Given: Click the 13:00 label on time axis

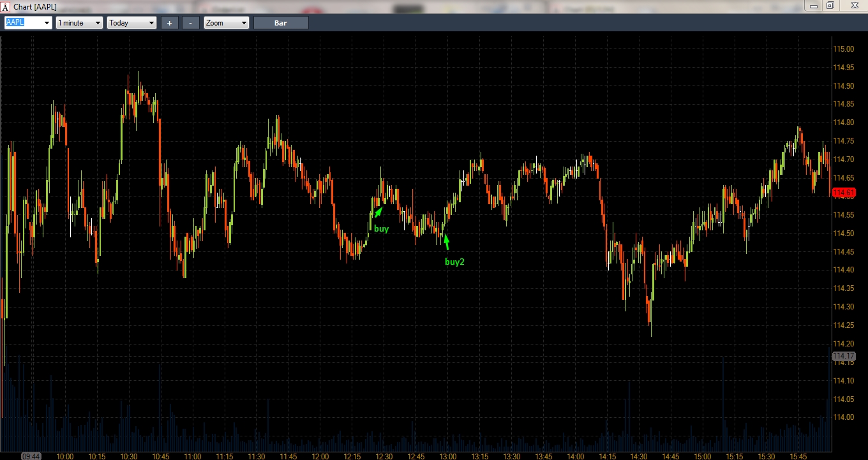Looking at the screenshot, I should tap(448, 456).
